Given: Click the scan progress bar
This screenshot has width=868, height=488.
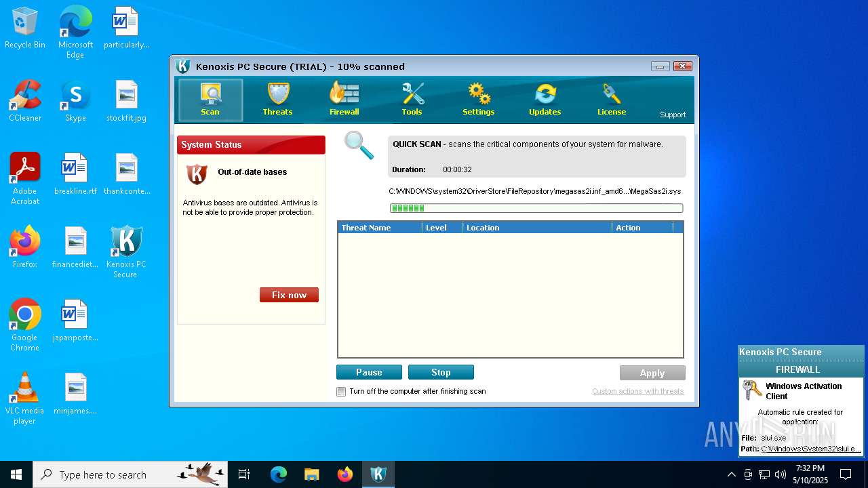Looking at the screenshot, I should pos(536,208).
